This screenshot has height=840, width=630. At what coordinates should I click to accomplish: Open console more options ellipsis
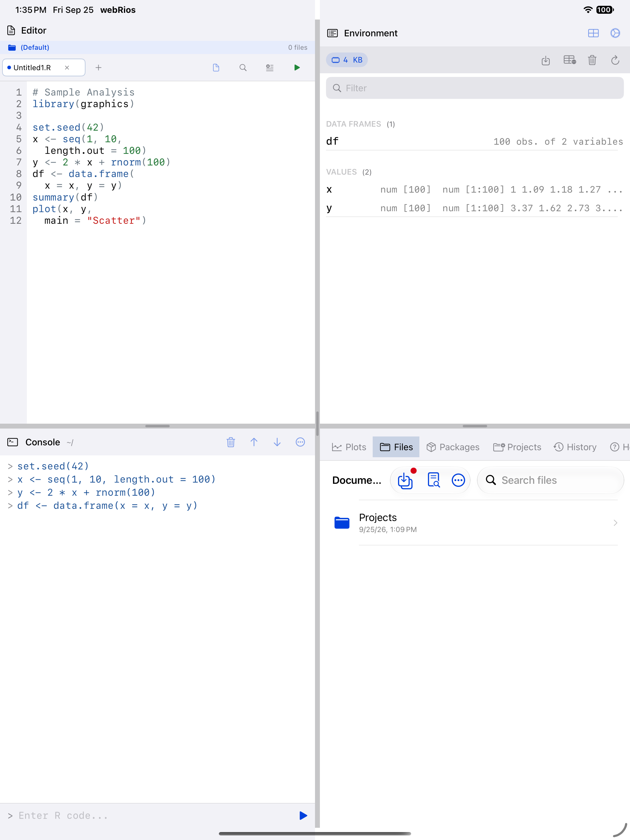point(300,442)
